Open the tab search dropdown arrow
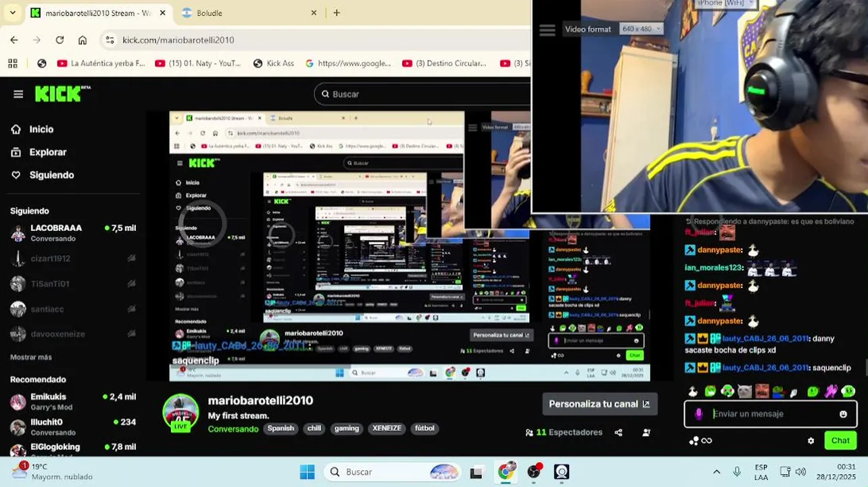 pos(12,13)
